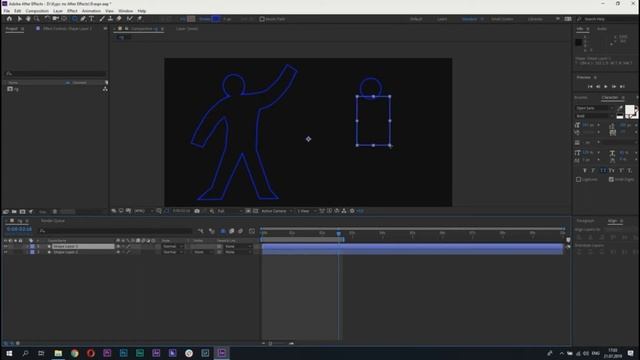This screenshot has width=640, height=360.
Task: Open parent dropdown for Shape Layer 2
Action: [x=238, y=252]
